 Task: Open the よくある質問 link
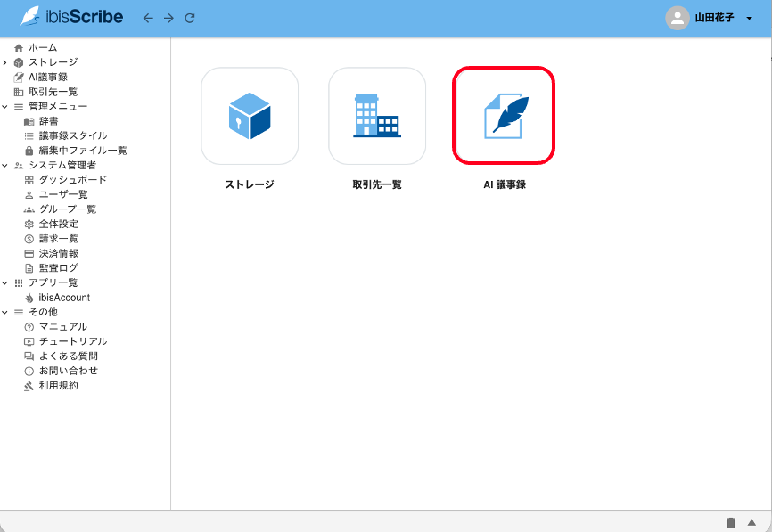coord(68,356)
